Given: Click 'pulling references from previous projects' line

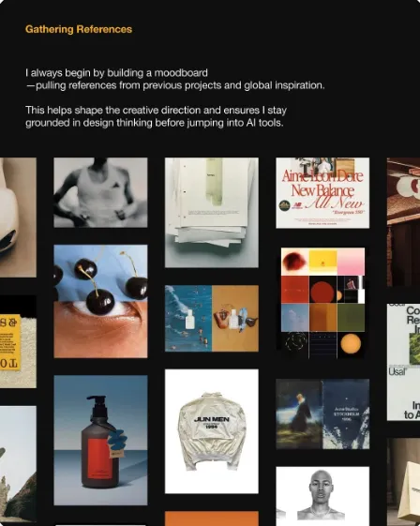Looking at the screenshot, I should point(175,85).
